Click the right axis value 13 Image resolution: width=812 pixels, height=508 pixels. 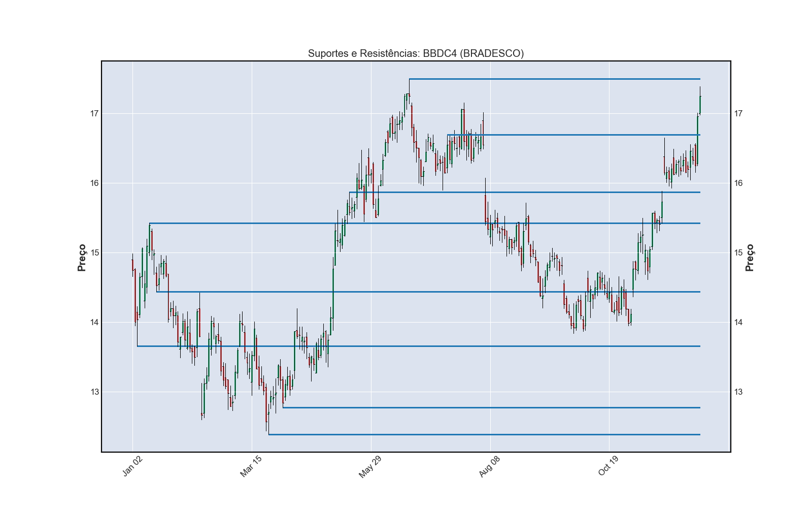[x=738, y=392]
